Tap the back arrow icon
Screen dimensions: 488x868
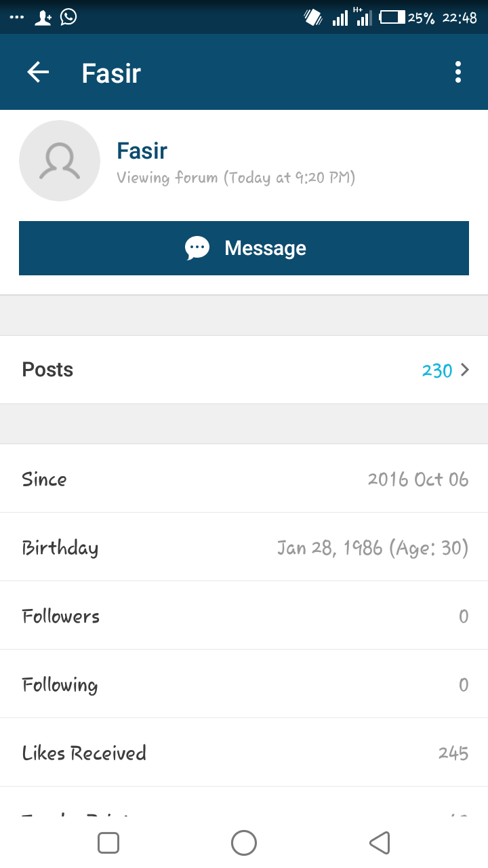[x=39, y=72]
